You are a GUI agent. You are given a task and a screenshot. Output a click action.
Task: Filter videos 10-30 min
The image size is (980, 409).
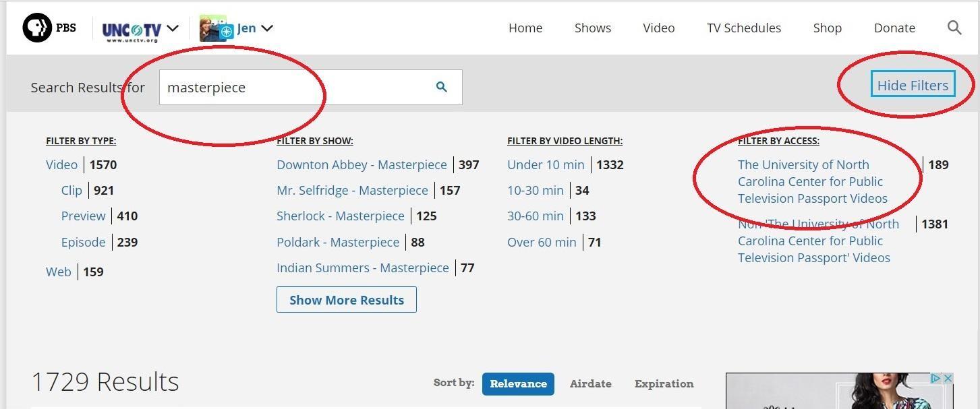coord(536,190)
